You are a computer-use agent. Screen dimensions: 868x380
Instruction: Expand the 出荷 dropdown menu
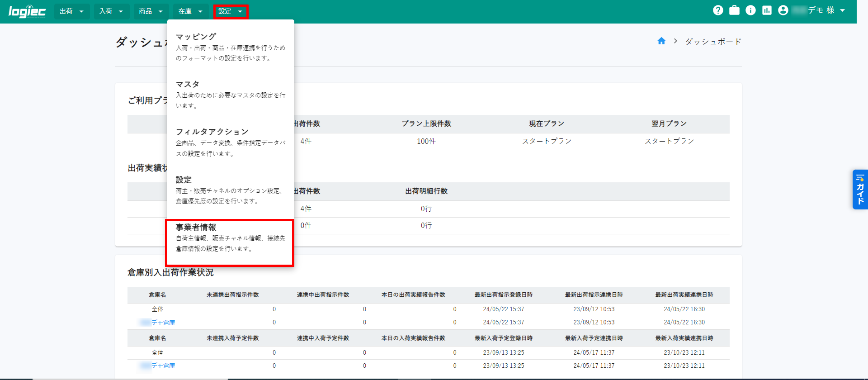coord(72,11)
